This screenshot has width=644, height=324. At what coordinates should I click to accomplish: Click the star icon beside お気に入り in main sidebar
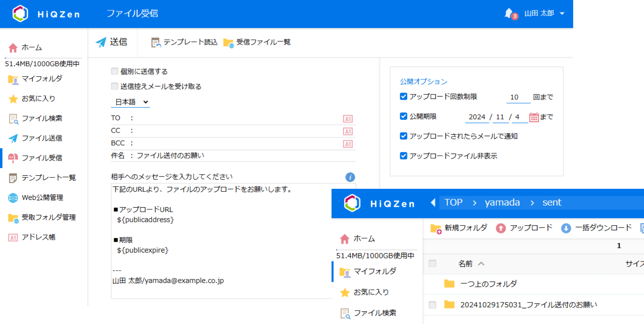click(13, 99)
